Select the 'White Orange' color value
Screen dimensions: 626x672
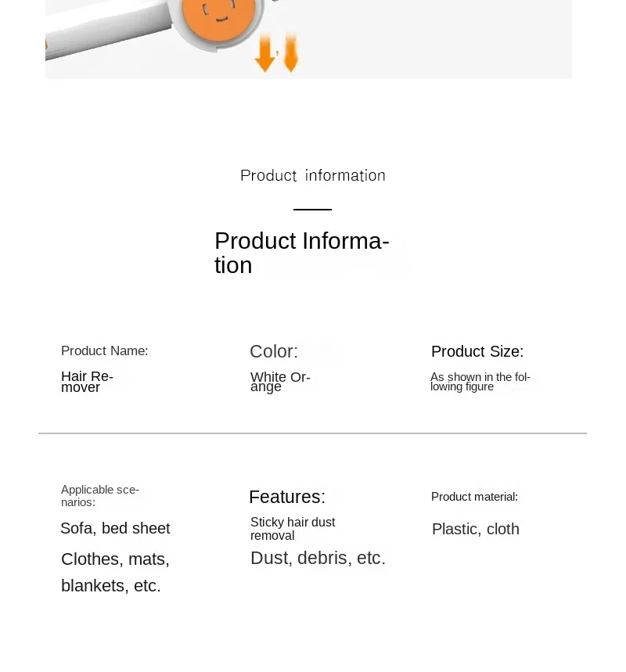(x=280, y=382)
